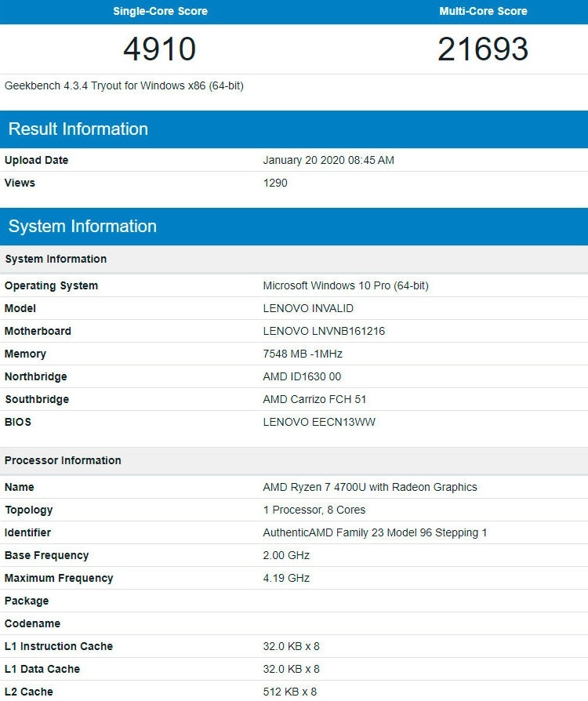
Task: Select the AMD ID1630 00 value
Action: (x=302, y=376)
